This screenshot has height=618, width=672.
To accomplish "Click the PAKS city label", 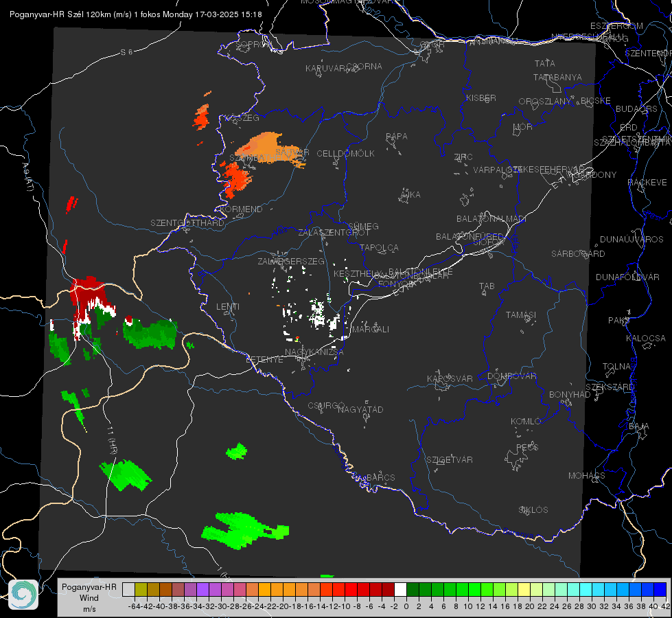I will [619, 321].
